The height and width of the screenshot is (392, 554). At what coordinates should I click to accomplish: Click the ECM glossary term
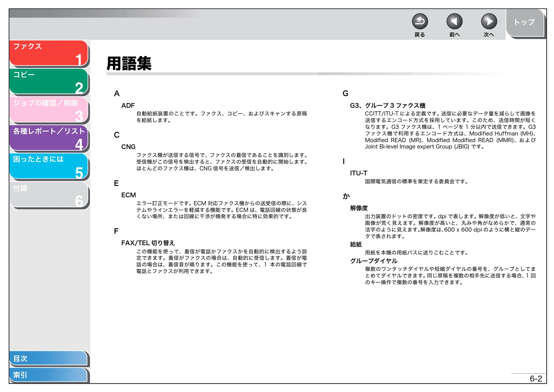129,195
